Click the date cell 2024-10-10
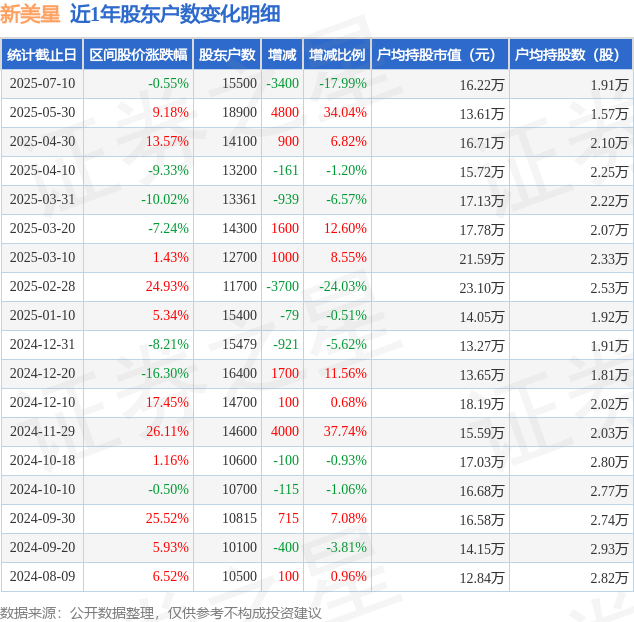The width and height of the screenshot is (634, 622). point(42,489)
